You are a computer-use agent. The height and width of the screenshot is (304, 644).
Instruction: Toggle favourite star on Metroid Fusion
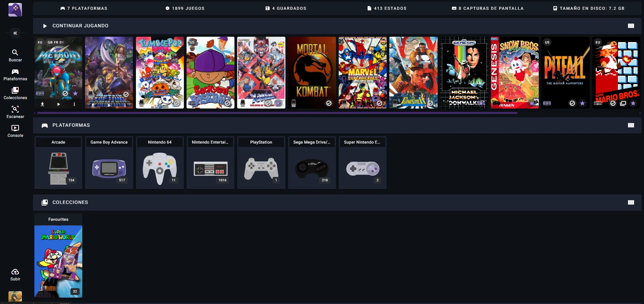click(x=75, y=94)
